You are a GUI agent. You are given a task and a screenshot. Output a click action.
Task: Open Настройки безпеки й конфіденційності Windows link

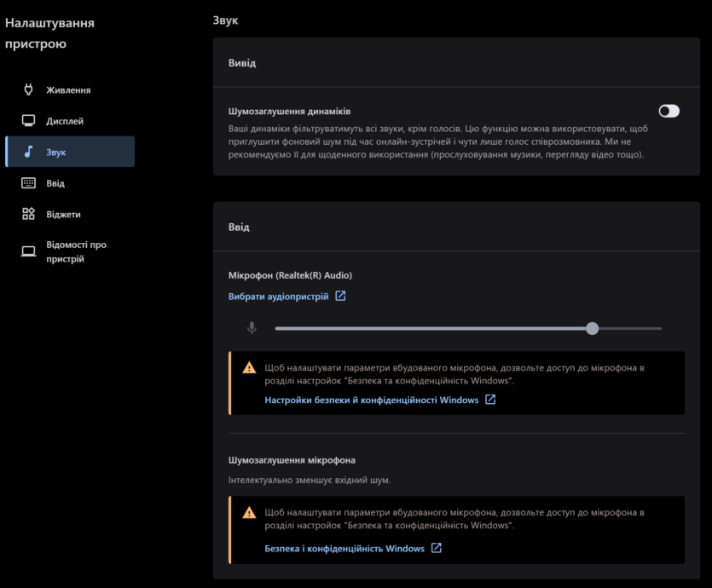372,400
